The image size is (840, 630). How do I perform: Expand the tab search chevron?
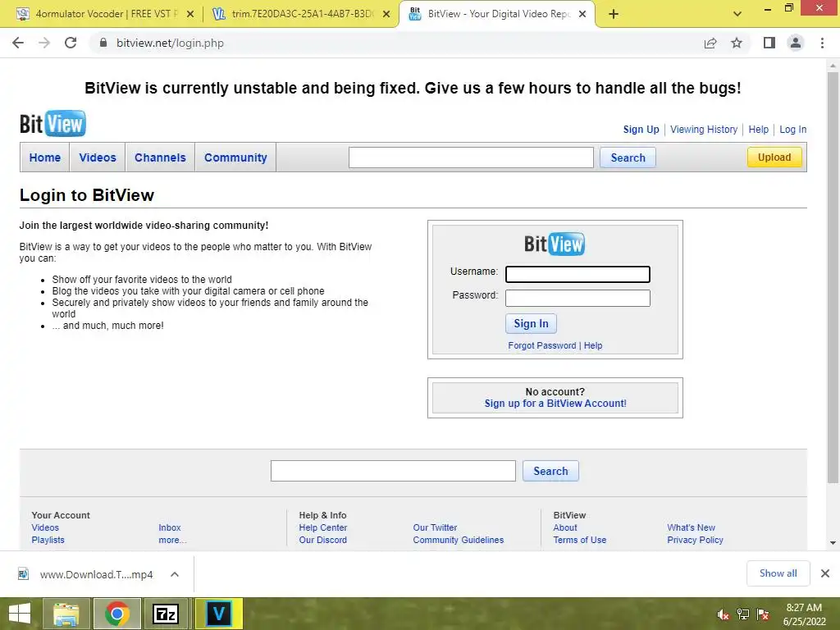[737, 14]
